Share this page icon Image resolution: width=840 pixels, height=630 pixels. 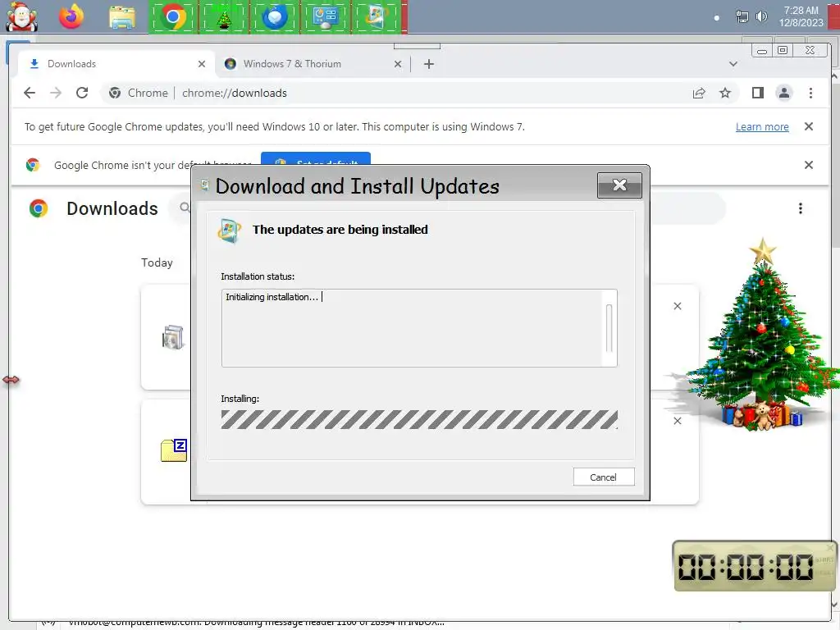(x=699, y=94)
